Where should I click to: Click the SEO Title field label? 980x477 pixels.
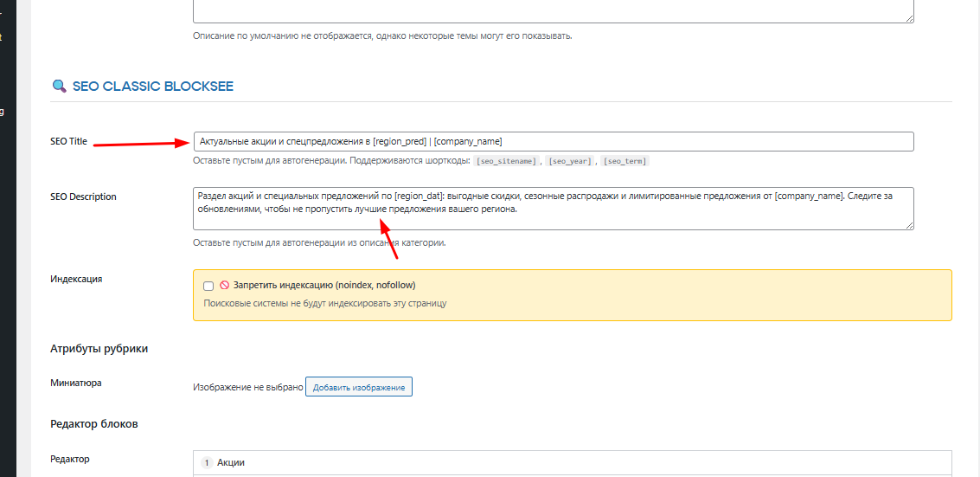pyautogui.click(x=69, y=141)
